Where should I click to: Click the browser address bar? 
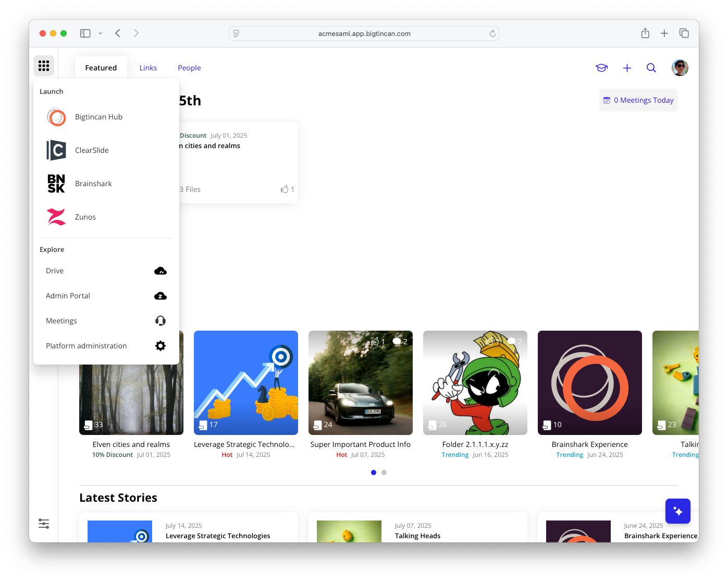[364, 33]
